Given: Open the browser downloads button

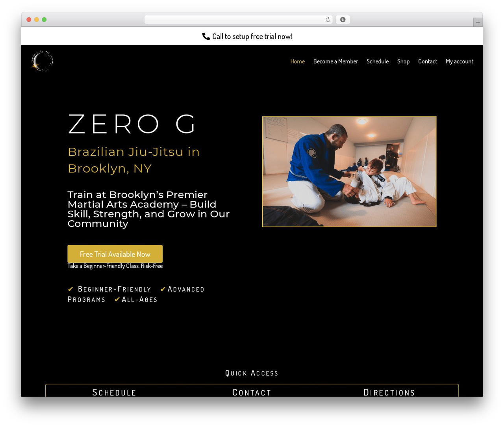Looking at the screenshot, I should click(x=343, y=20).
